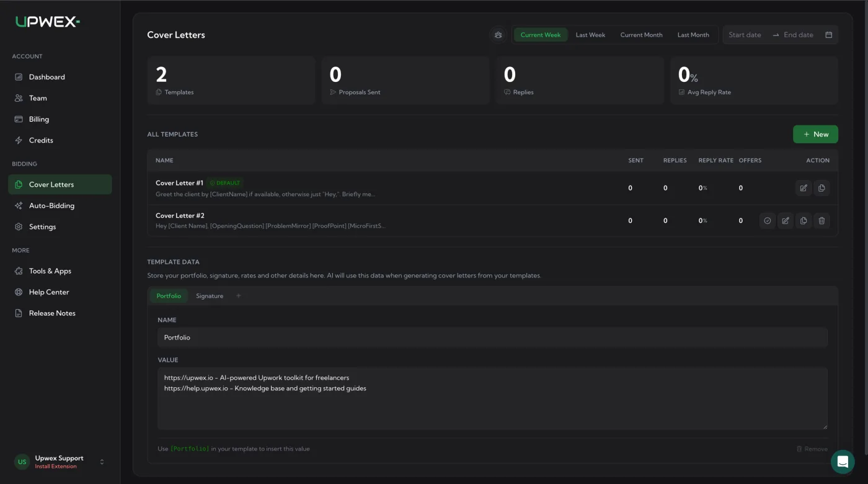Screen dimensions: 868x484
Task: Remove the Portfolio data entry
Action: 812,449
